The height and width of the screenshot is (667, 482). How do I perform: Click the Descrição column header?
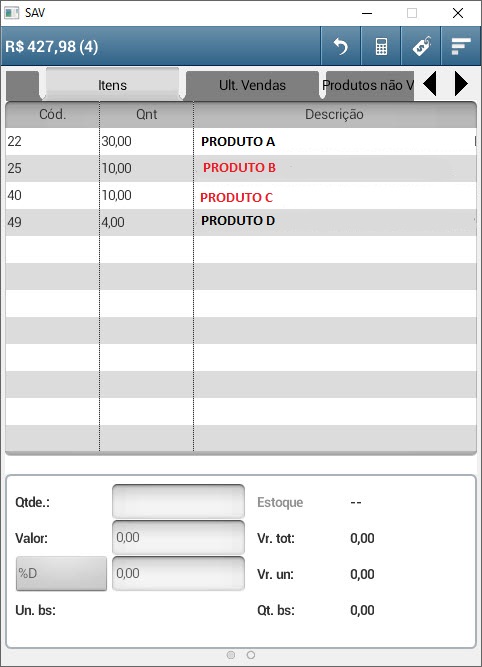(x=334, y=114)
